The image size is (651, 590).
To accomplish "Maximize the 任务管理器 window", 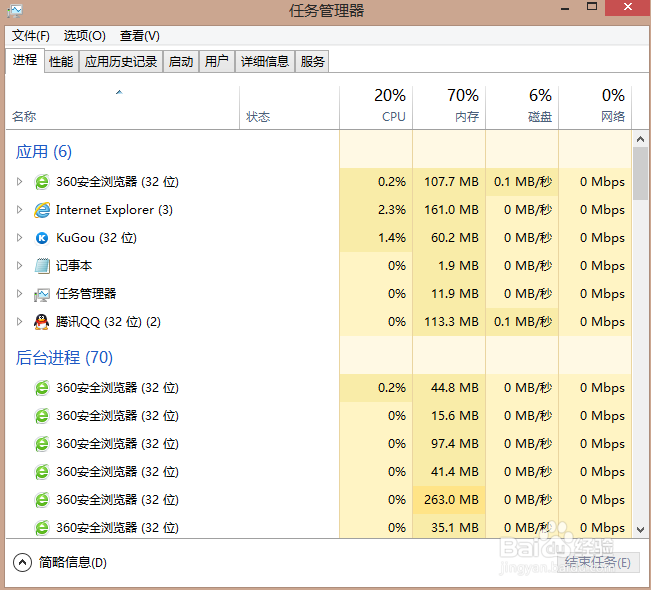I will click(592, 7).
